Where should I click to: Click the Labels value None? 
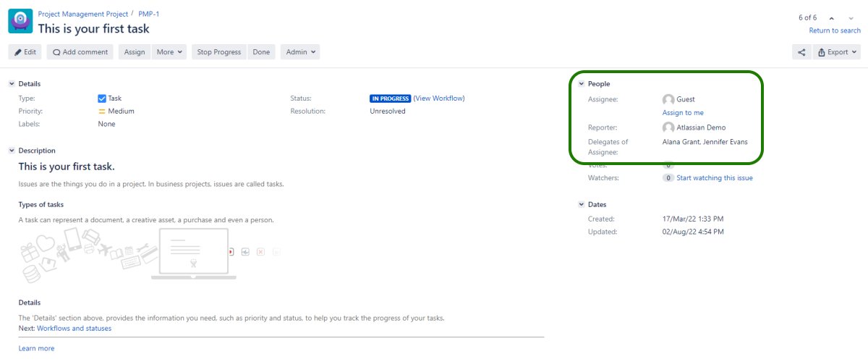[106, 125]
